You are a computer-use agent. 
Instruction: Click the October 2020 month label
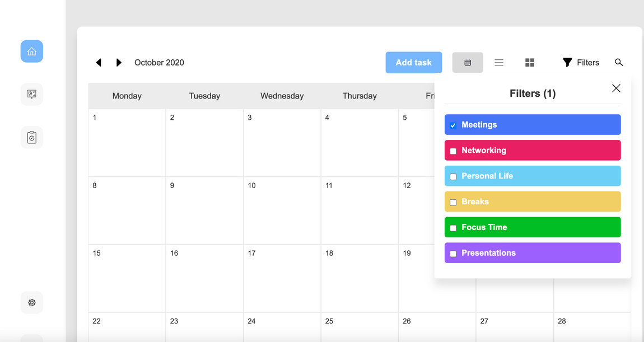click(160, 62)
